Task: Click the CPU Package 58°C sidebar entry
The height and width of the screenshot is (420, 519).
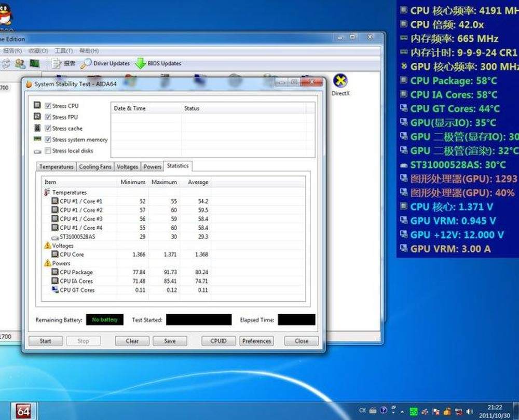Action: pyautogui.click(x=448, y=81)
